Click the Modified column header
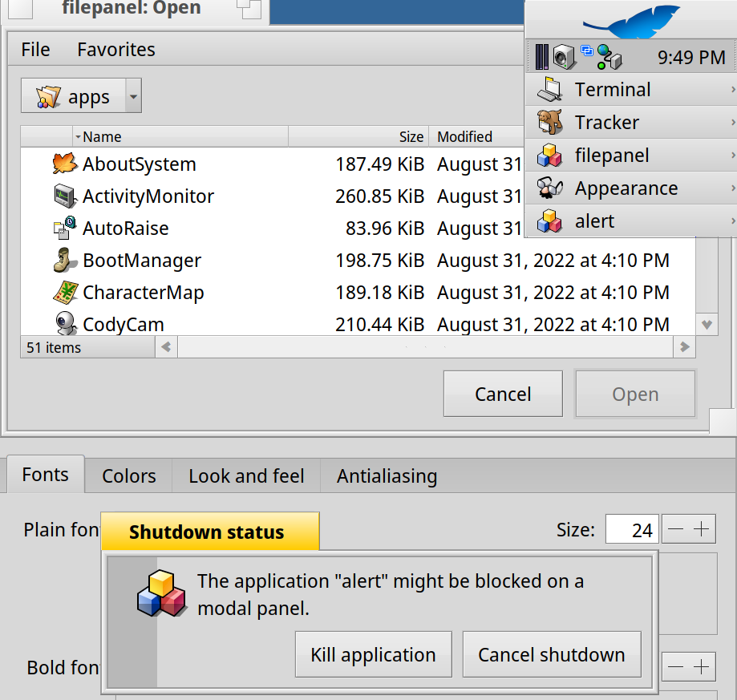 point(476,136)
